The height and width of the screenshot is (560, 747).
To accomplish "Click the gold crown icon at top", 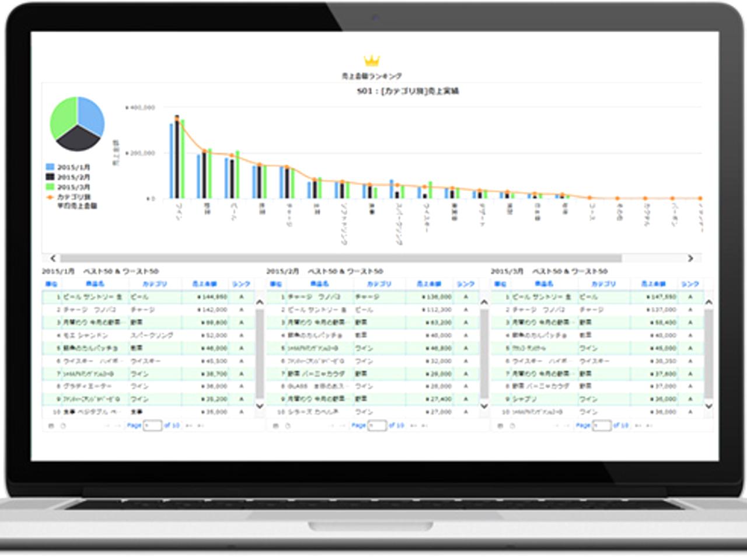I will [371, 61].
